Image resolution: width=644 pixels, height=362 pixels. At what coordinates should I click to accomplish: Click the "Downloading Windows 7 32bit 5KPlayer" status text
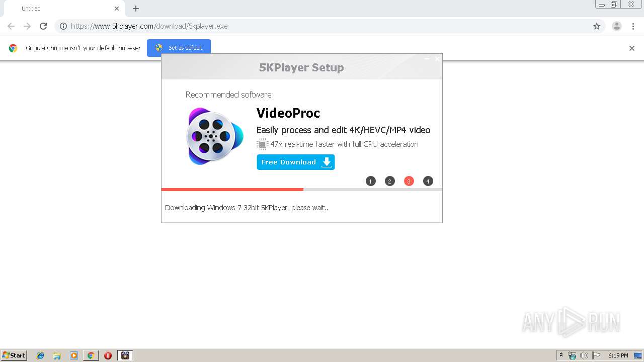pyautogui.click(x=247, y=208)
